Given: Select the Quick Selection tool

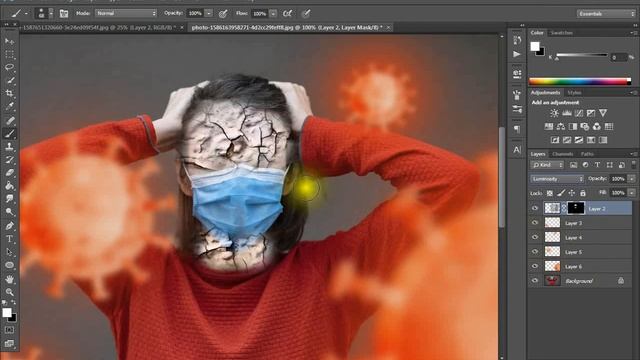Looking at the screenshot, I should point(9,80).
